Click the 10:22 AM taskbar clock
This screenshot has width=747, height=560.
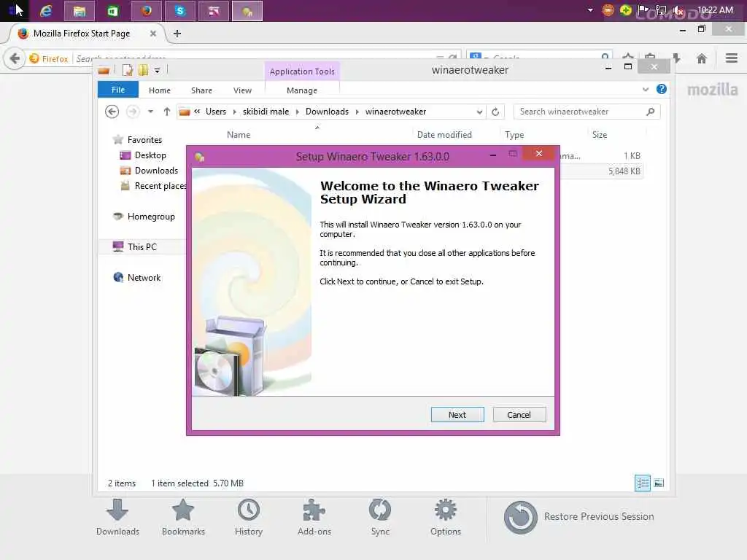click(x=715, y=9)
